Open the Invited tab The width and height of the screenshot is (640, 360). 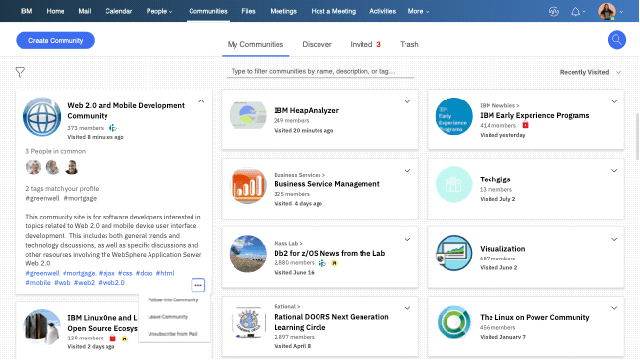[x=365, y=44]
